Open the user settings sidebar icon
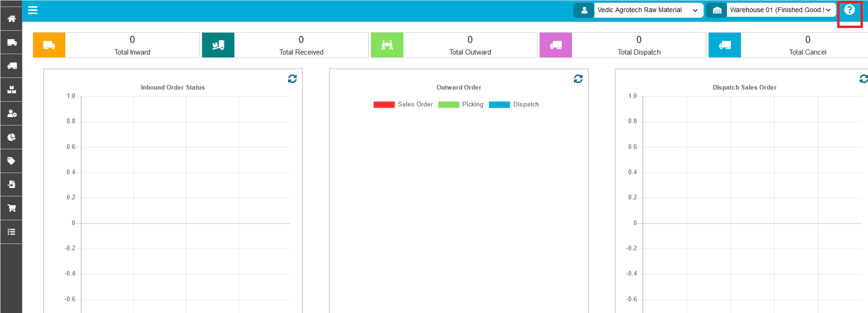868x313 pixels. coord(11,113)
